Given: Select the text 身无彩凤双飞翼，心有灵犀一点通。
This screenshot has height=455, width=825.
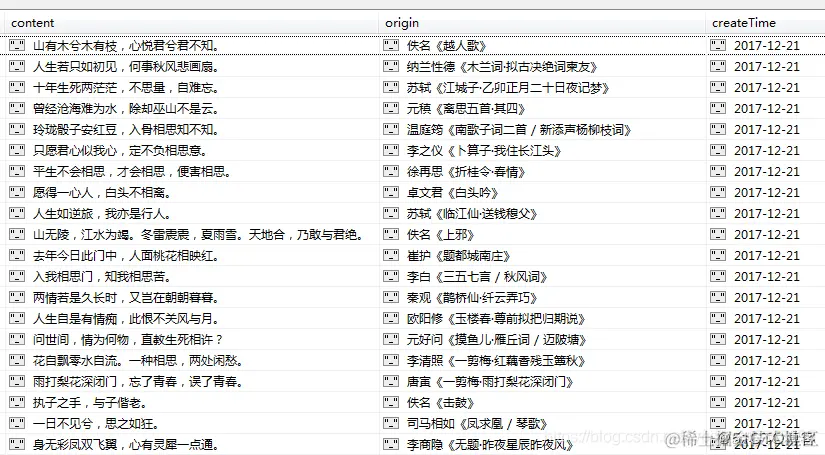Looking at the screenshot, I should tap(126, 445).
